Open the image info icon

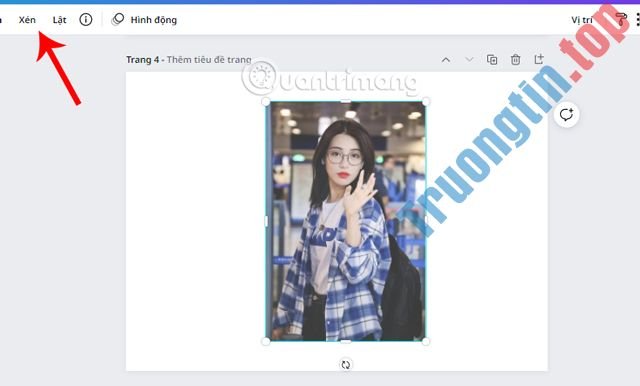tap(86, 20)
